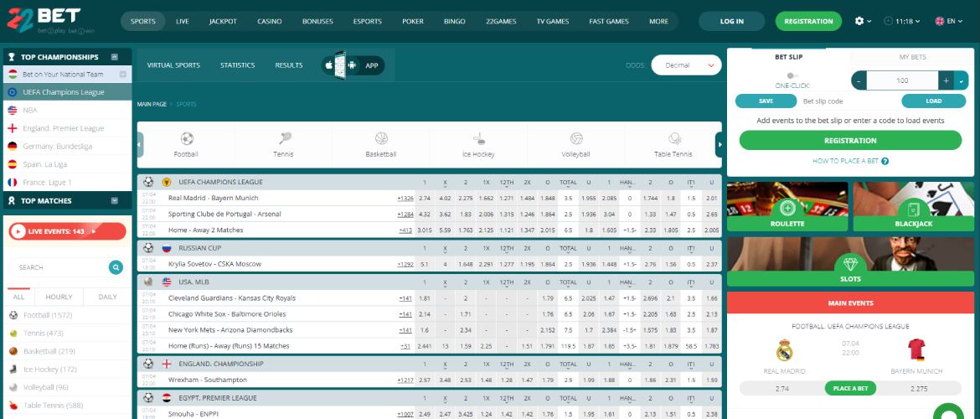Click the UEFA Champions League sidebar icon
Screen dimensions: 980x419
pos(13,92)
